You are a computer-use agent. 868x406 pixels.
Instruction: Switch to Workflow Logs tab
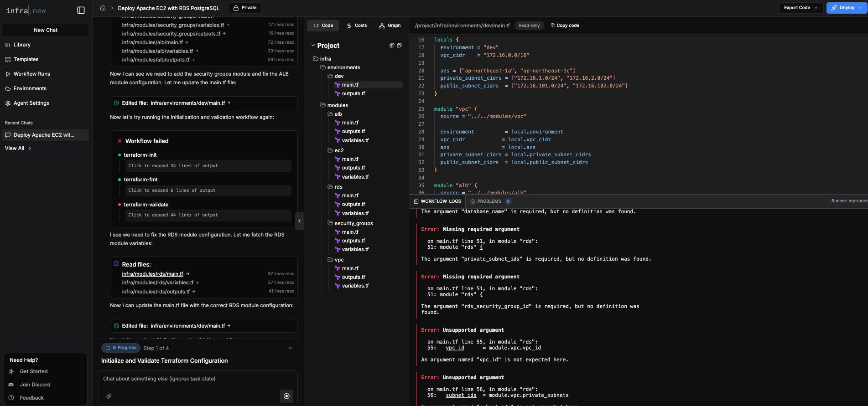point(437,201)
